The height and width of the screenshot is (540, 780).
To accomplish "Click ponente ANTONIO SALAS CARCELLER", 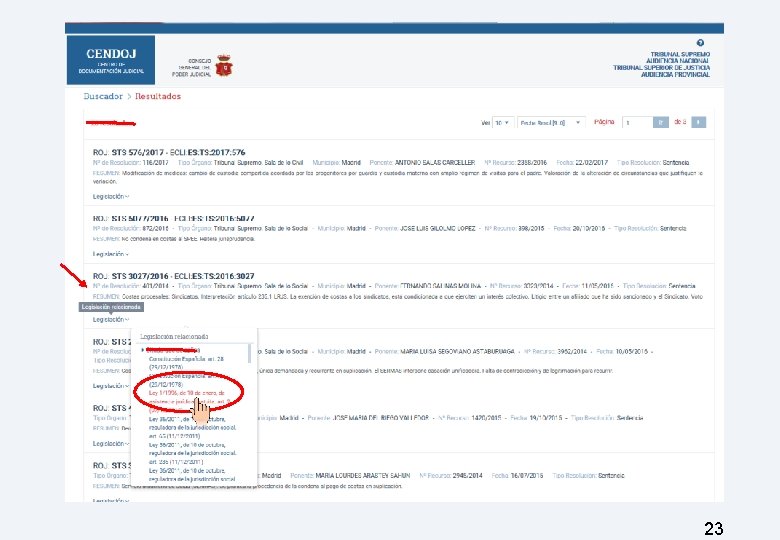I will pyautogui.click(x=435, y=163).
